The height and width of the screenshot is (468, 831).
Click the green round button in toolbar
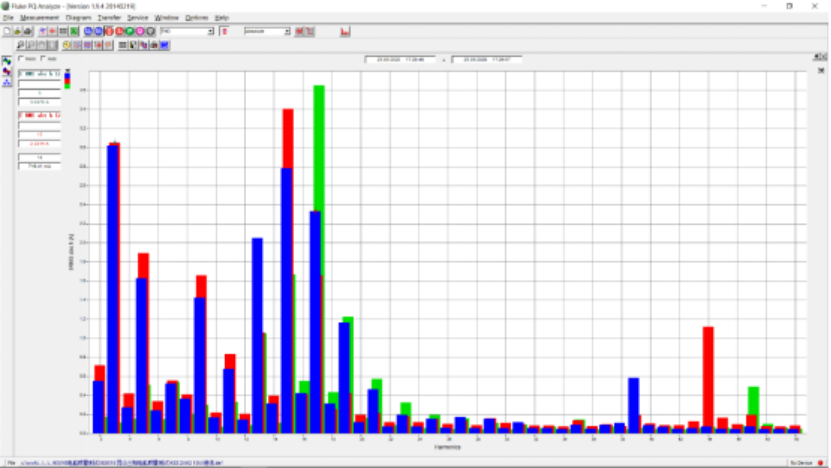pos(129,31)
